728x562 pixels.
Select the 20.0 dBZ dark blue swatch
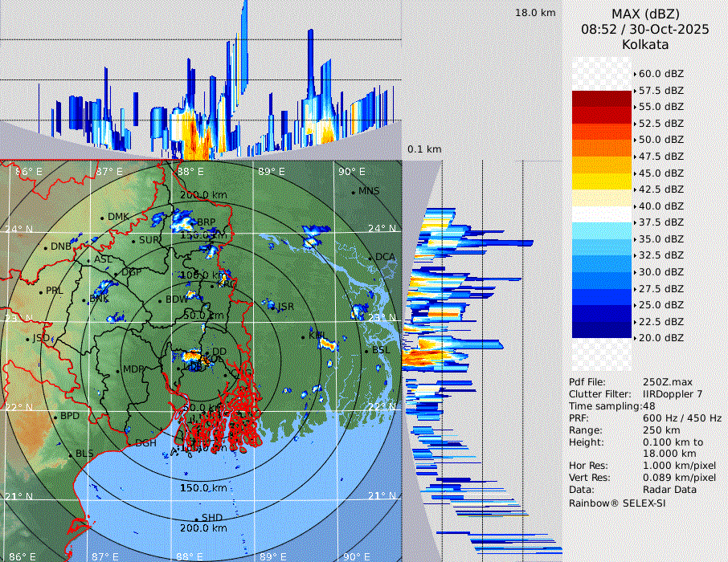tap(602, 330)
